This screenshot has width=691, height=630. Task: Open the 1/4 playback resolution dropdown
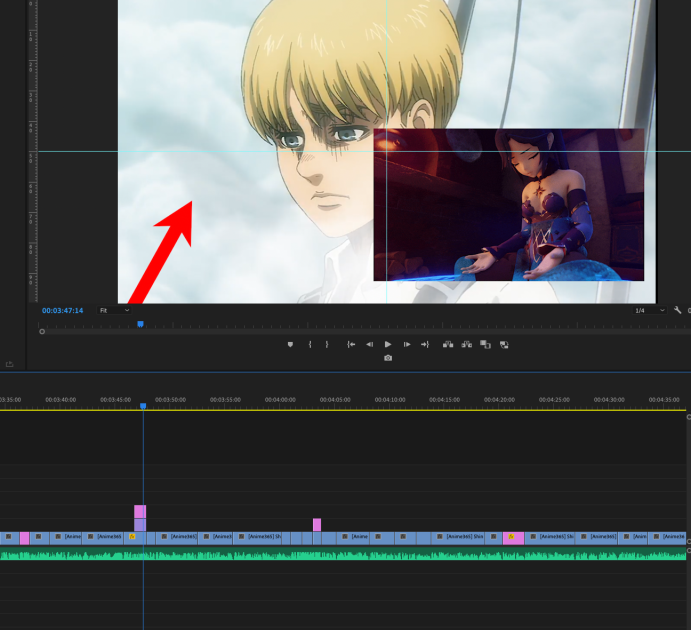[x=649, y=311]
